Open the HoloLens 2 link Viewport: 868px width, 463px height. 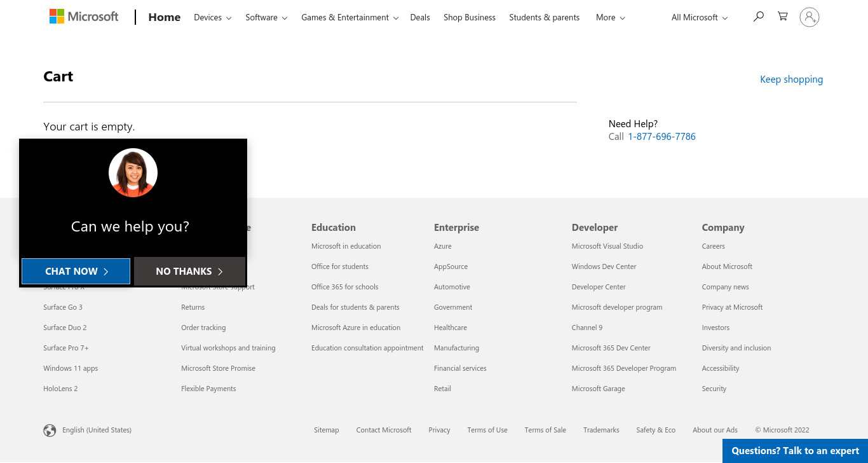pos(60,389)
